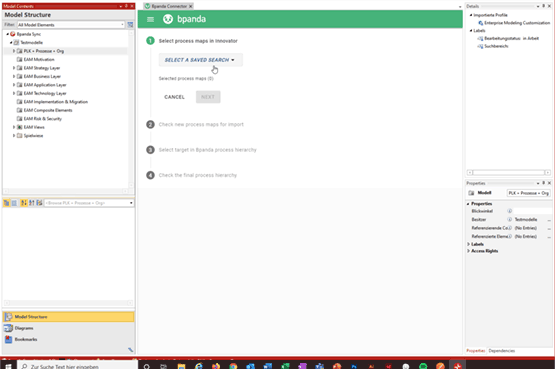
Task: Click the Diagrams pane icon
Action: click(x=8, y=328)
